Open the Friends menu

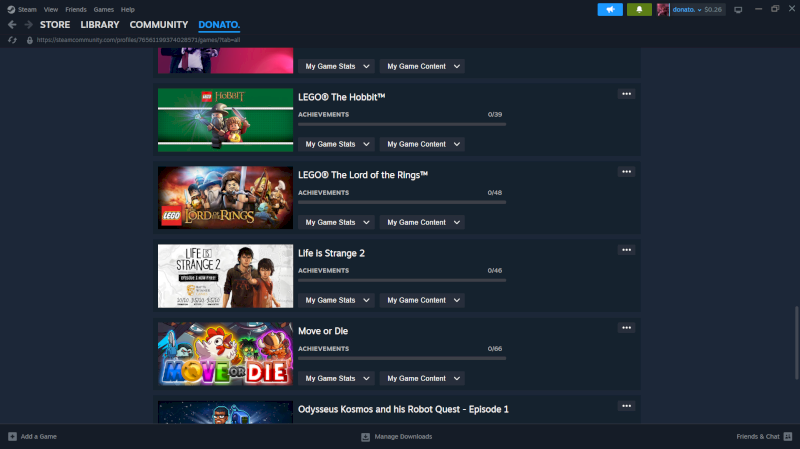coord(76,9)
